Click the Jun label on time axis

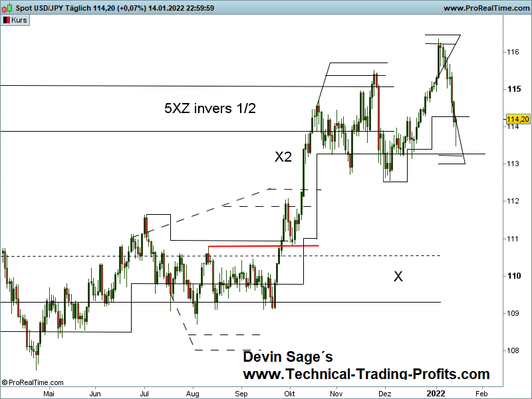[x=95, y=394]
